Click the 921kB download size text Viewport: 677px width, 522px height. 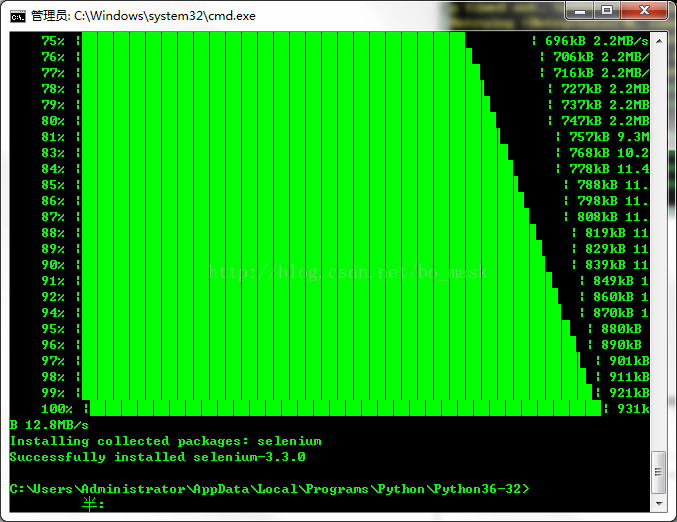point(629,392)
